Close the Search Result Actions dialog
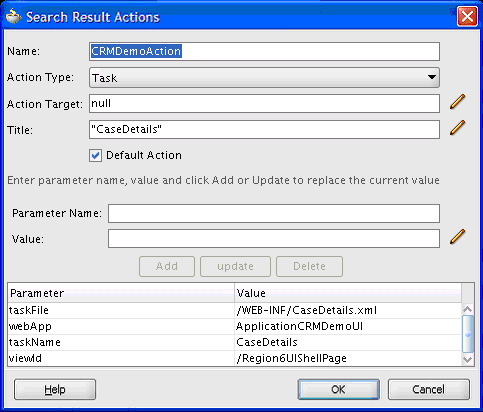Image resolution: width=483 pixels, height=412 pixels. 467,16
